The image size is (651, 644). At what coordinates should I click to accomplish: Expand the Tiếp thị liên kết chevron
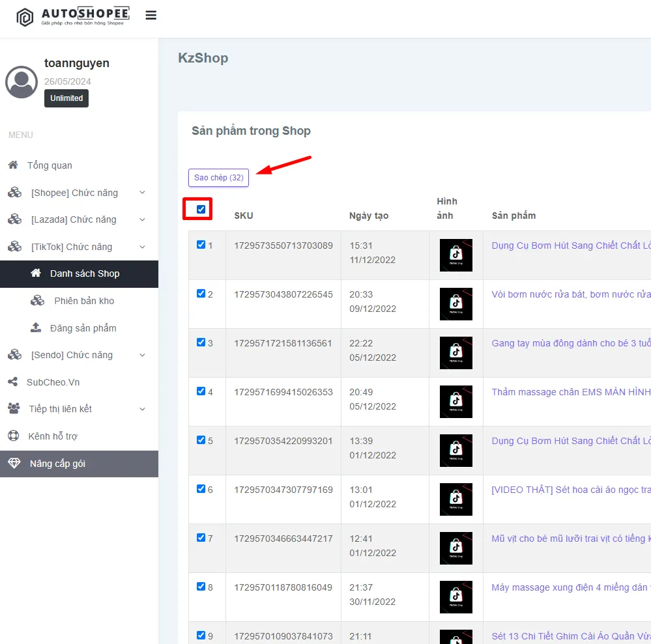click(x=143, y=409)
